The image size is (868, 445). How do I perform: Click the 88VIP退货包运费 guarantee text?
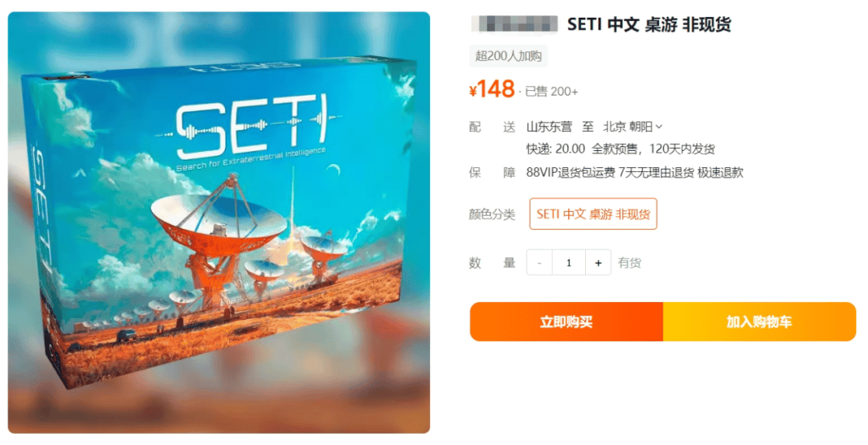point(570,173)
